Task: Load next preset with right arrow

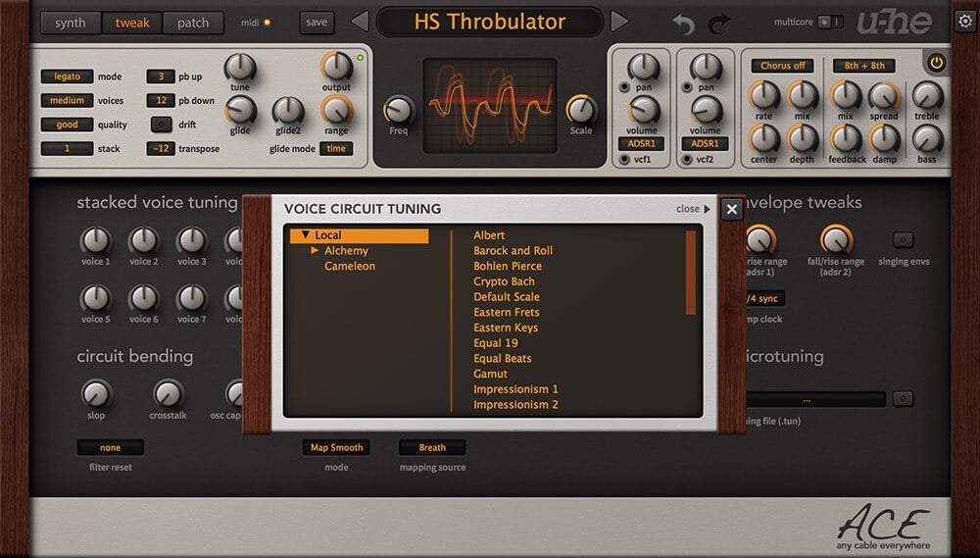Action: click(618, 22)
